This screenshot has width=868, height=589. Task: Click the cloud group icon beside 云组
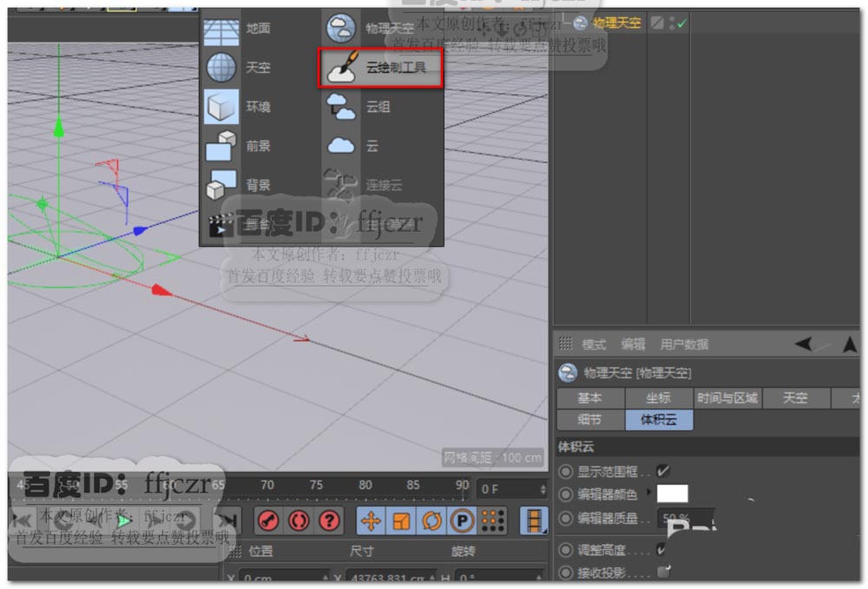coord(340,106)
